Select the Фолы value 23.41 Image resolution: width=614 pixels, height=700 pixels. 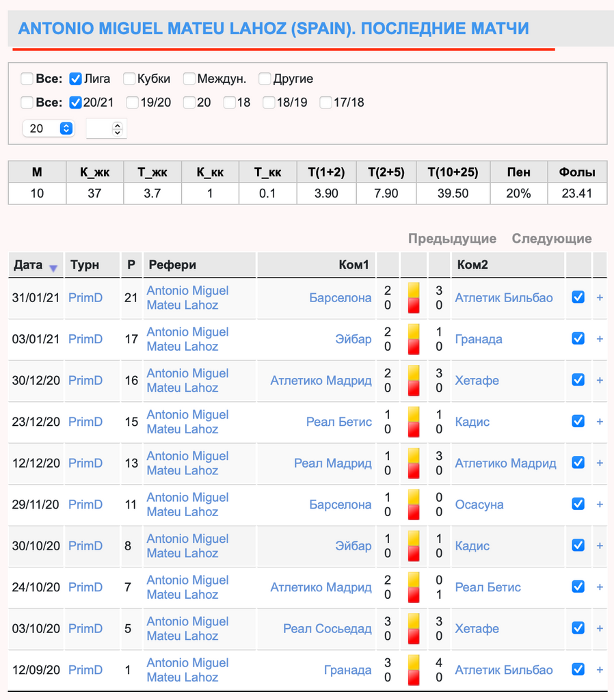577,193
